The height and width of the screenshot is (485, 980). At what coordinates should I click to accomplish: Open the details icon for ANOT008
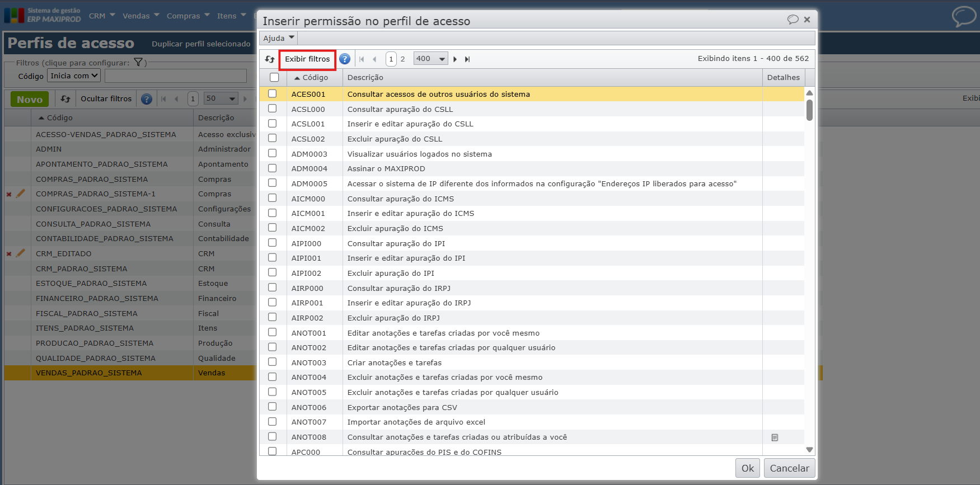click(775, 437)
